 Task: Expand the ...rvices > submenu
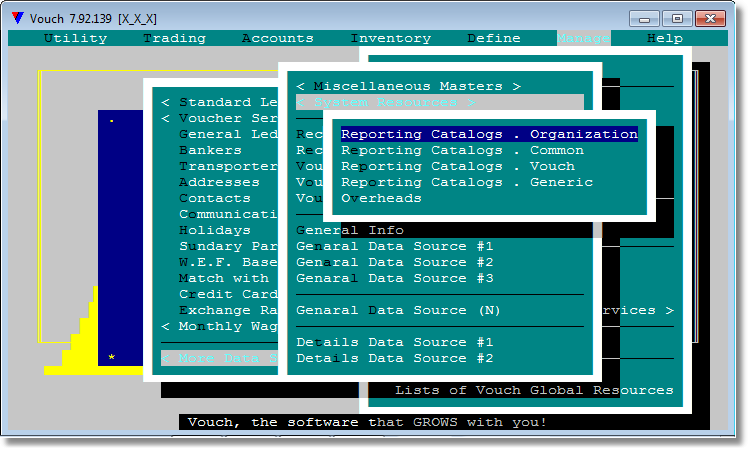(x=638, y=310)
